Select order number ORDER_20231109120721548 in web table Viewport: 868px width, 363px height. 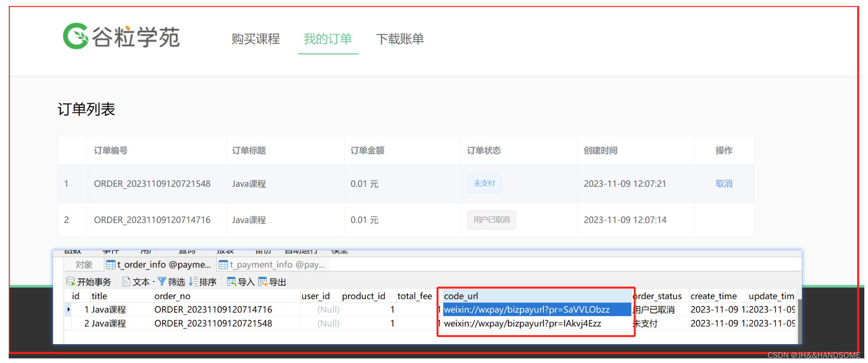tap(152, 184)
